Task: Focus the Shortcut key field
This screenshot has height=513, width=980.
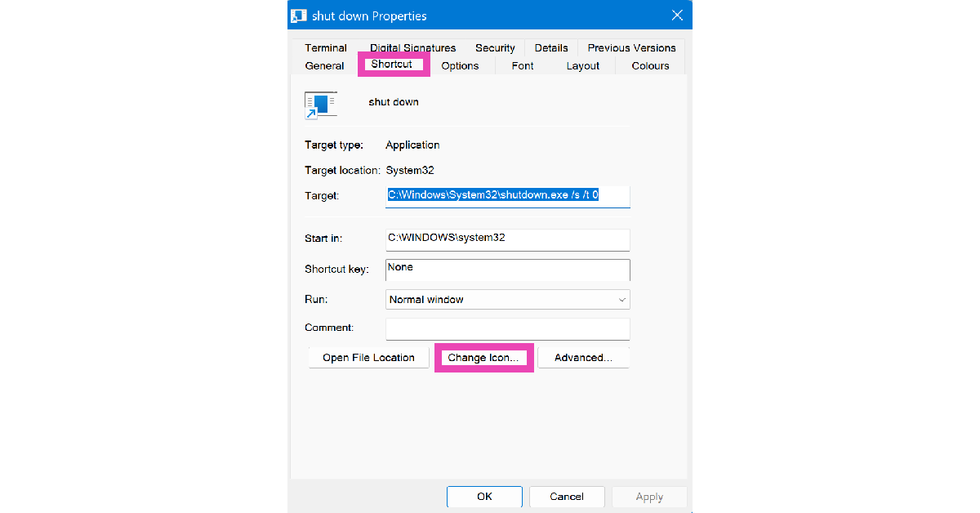Action: pos(507,270)
